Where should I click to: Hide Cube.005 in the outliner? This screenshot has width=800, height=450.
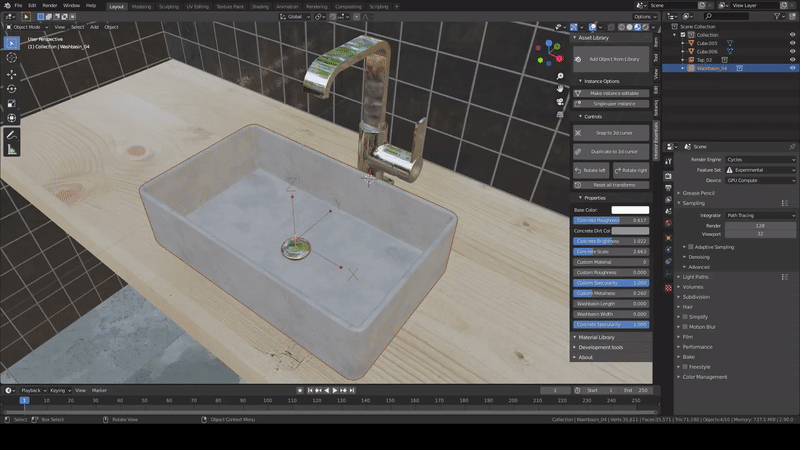coord(792,43)
